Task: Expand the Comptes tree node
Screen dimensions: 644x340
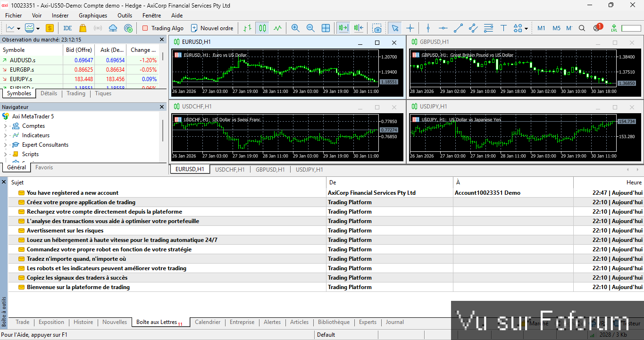Action: (x=6, y=126)
